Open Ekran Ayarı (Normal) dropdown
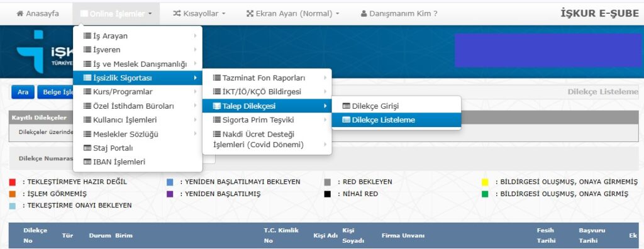Viewport: 644px width, 249px height. coord(293,14)
